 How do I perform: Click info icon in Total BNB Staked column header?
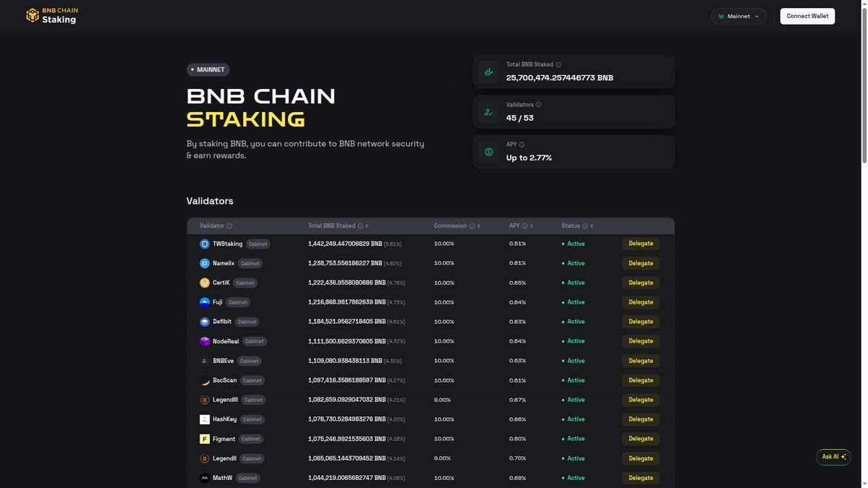[360, 226]
